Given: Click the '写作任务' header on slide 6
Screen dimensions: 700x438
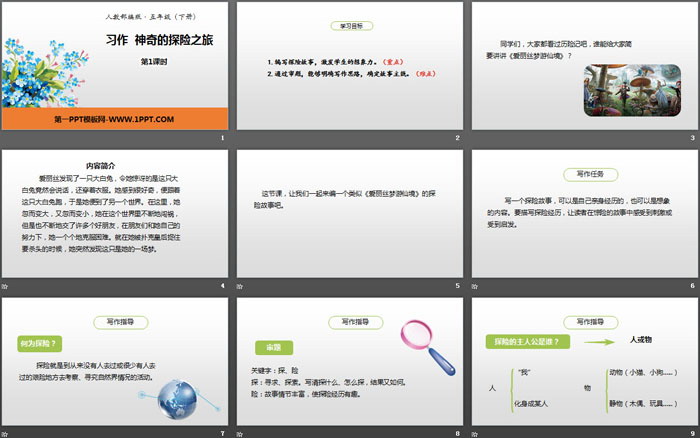Looking at the screenshot, I should coord(584,172).
